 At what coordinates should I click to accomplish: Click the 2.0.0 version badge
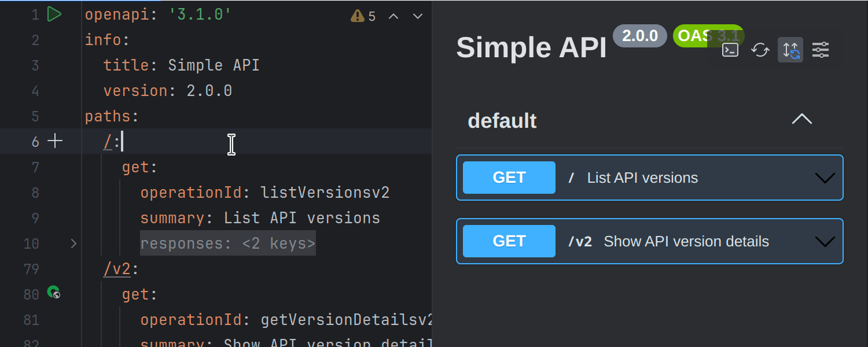[639, 35]
